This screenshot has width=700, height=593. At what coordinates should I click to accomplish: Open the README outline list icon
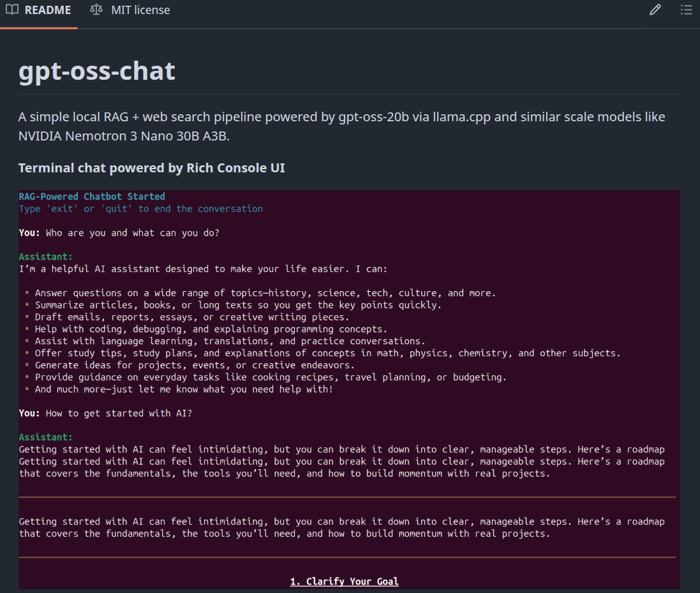pyautogui.click(x=686, y=10)
